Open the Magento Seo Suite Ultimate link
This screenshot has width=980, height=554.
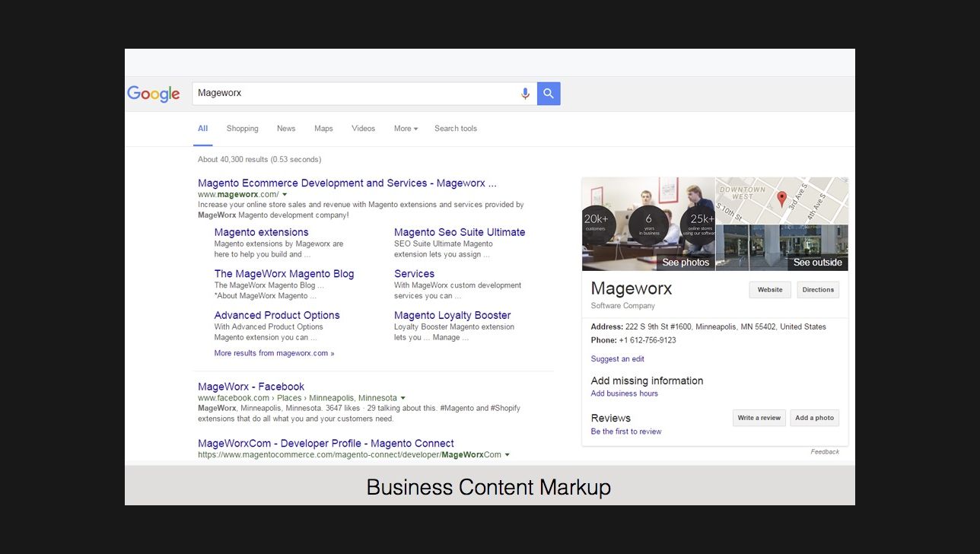tap(460, 232)
